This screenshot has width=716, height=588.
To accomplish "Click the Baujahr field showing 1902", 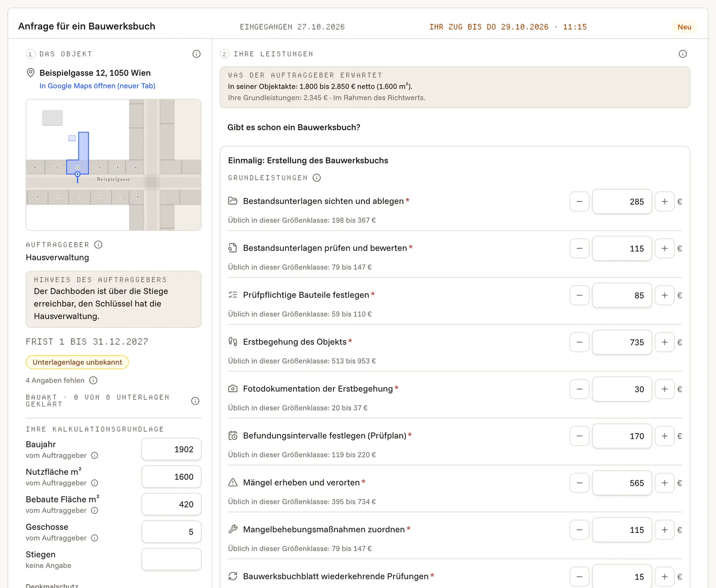I will [171, 449].
